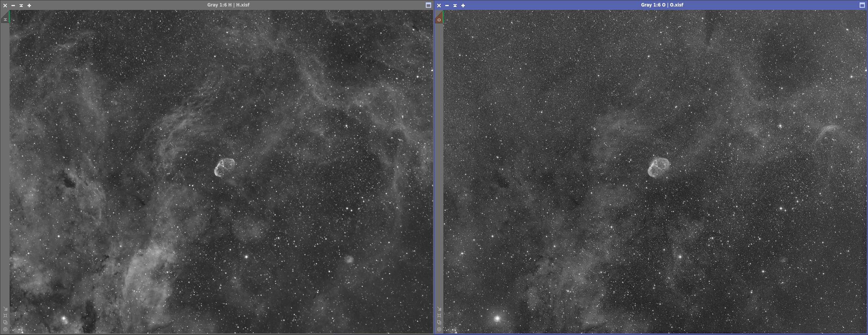Click square fit-view icon in O window sidebar
This screenshot has width=868, height=335.
[439, 315]
